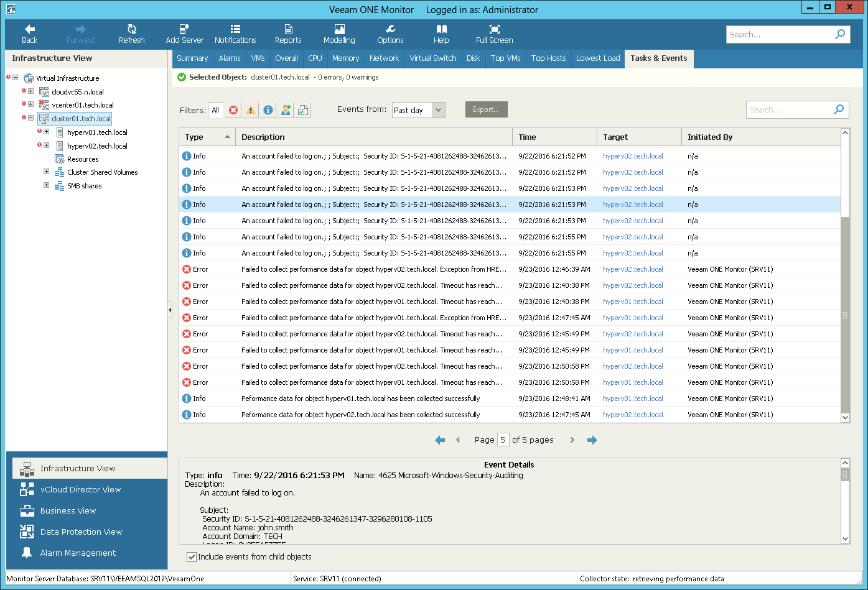Click the Export button
Screen dimensions: 868x590
[486, 109]
